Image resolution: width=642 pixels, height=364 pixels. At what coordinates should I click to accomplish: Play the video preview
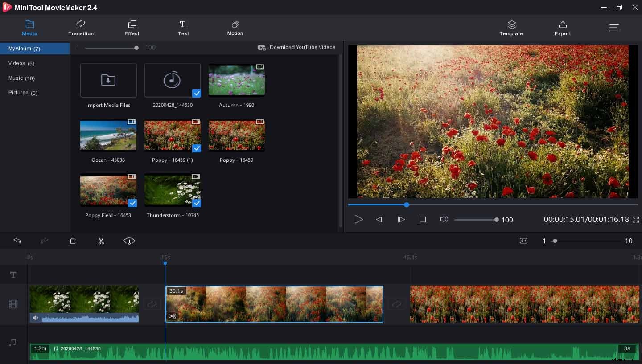coord(358,219)
